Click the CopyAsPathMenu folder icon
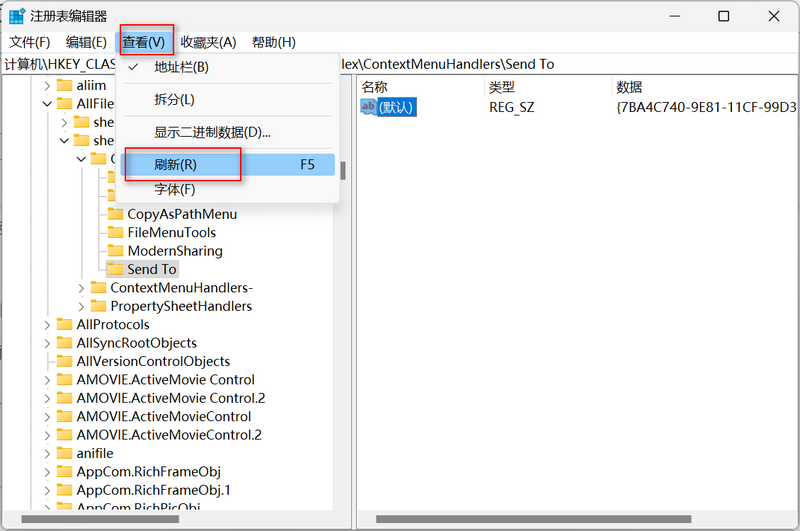This screenshot has width=800, height=531. pyautogui.click(x=116, y=214)
